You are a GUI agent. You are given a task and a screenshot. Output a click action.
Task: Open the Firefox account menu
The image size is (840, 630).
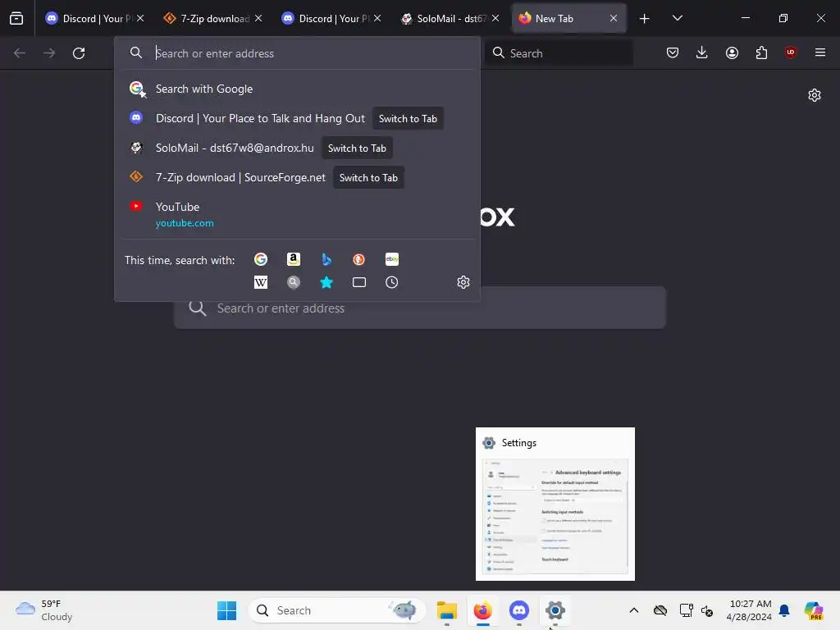[732, 52]
